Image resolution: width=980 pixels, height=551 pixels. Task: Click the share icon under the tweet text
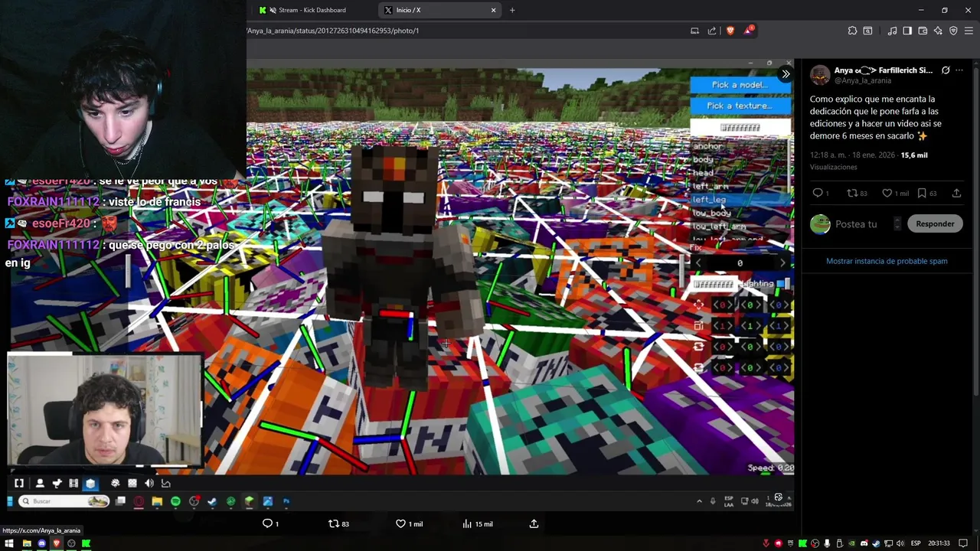[956, 194]
